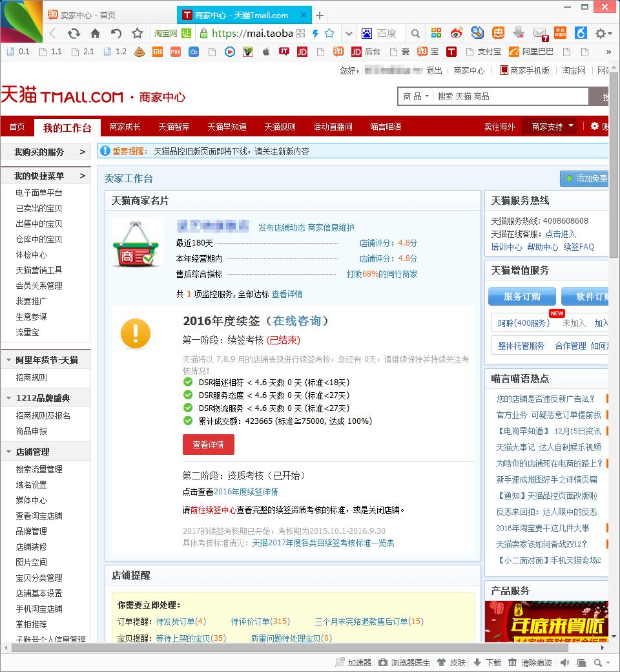The image size is (620, 672).
Task: Open a new browser tab with plus button
Action: point(320,16)
